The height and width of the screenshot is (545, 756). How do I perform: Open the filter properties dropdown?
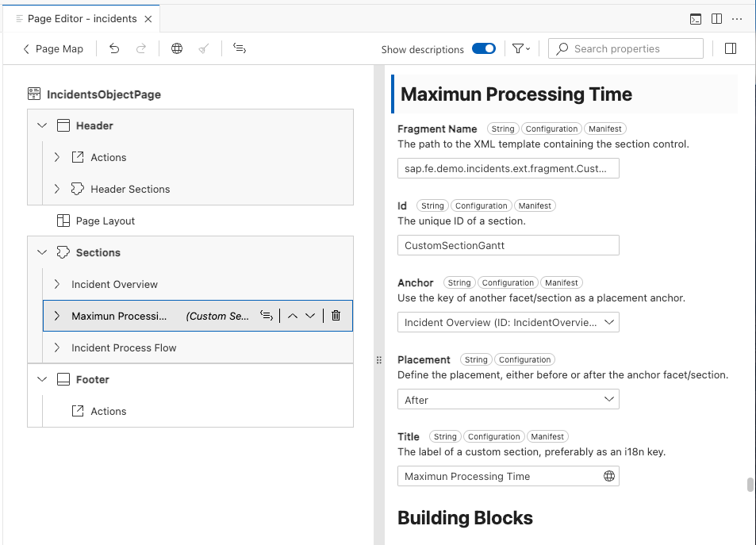(520, 49)
